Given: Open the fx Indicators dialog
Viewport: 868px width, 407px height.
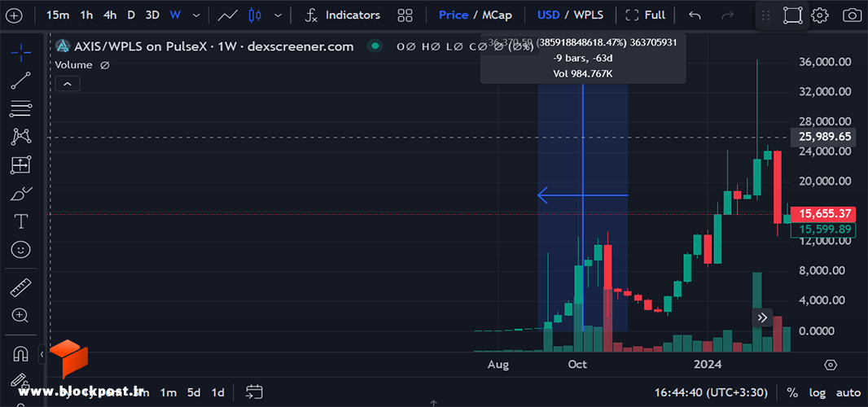Looking at the screenshot, I should pyautogui.click(x=344, y=15).
